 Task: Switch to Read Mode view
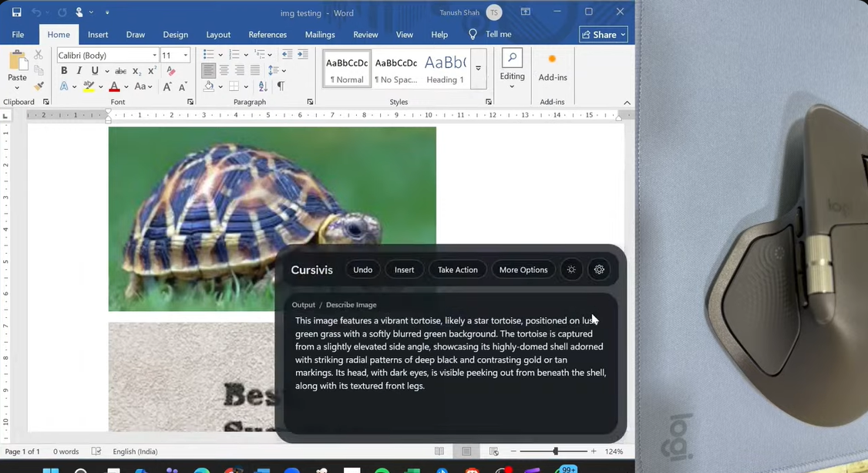[439, 451]
